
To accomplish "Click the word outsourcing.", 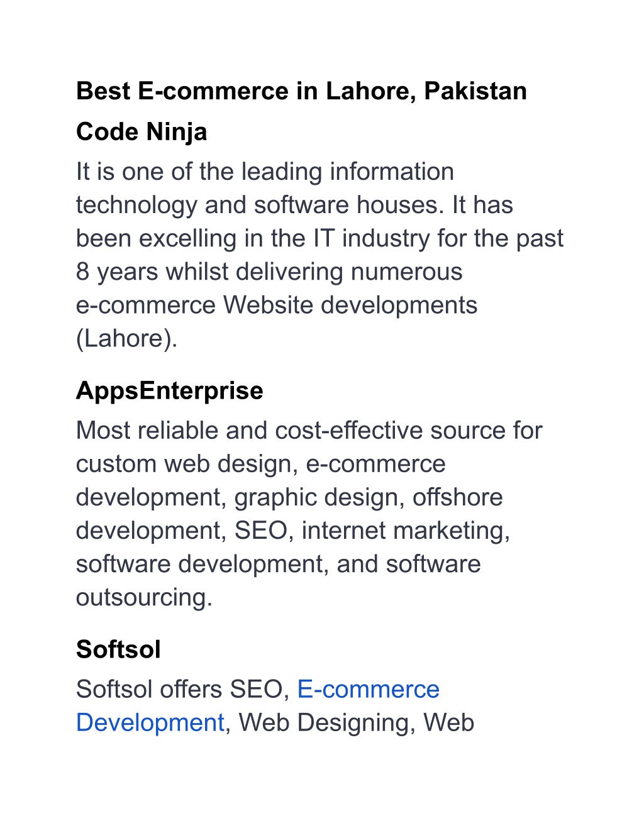I will click(144, 597).
